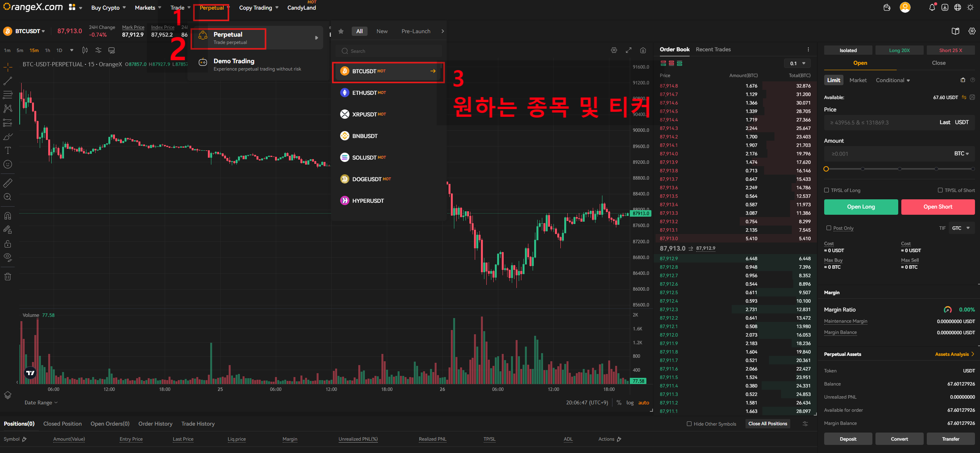
Task: Click the chart fullscreen expand icon
Action: click(x=629, y=51)
